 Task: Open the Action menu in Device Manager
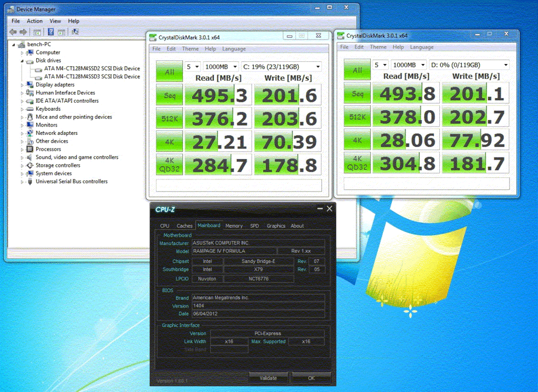tap(35, 21)
